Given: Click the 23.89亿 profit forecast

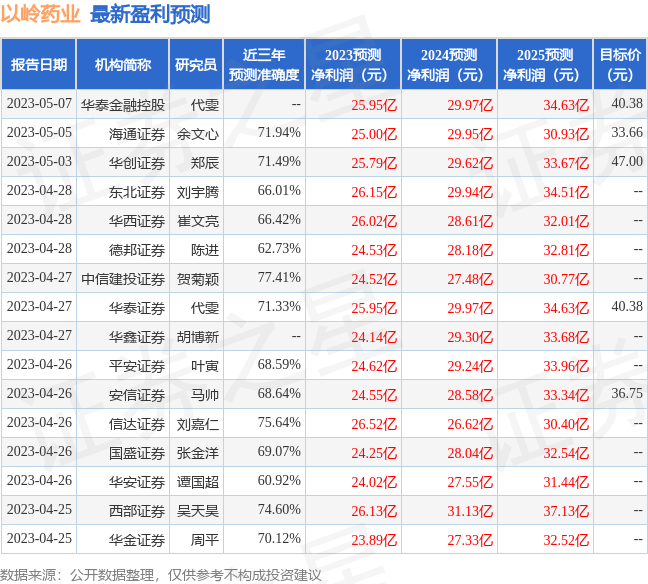Looking at the screenshot, I should pyautogui.click(x=374, y=540).
